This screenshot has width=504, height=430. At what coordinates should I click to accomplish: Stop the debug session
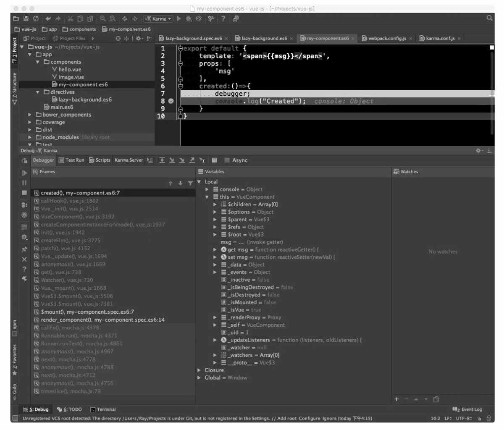pos(24,193)
